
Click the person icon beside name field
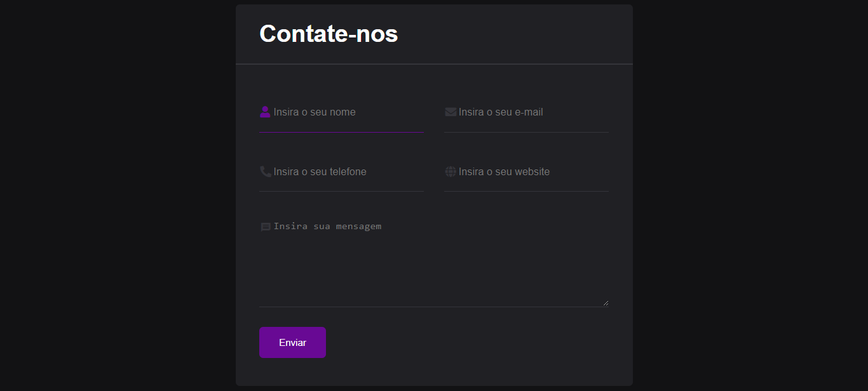[x=264, y=112]
